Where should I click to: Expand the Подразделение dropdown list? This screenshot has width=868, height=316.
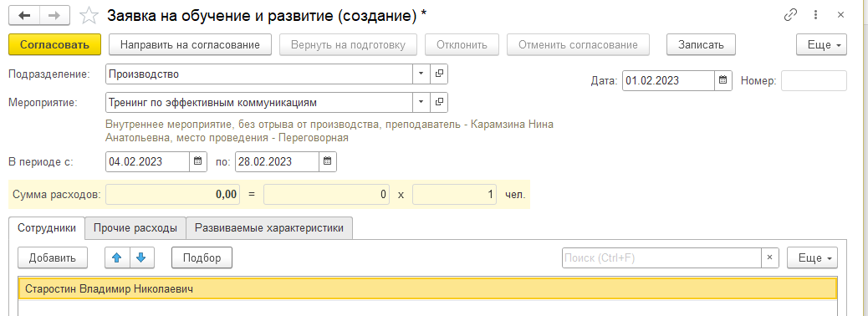421,74
